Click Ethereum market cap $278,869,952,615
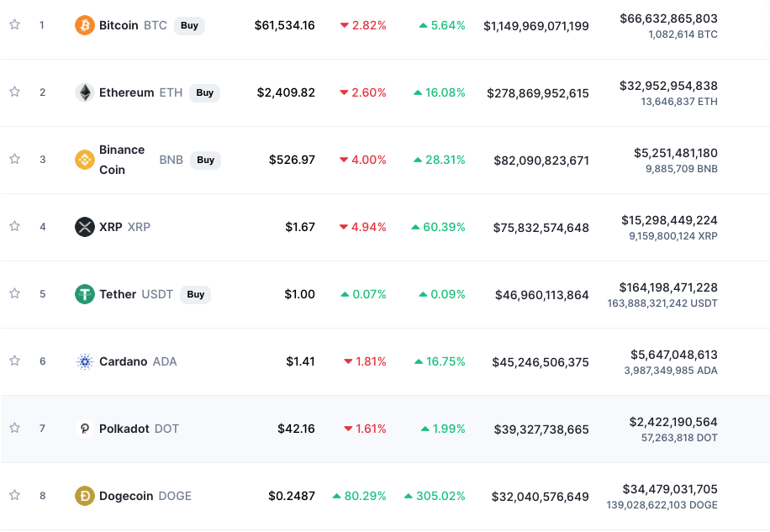The image size is (770, 532). pyautogui.click(x=538, y=93)
